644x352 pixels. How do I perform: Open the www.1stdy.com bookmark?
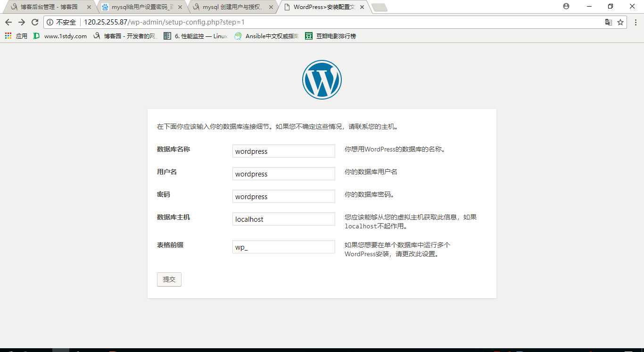point(60,36)
